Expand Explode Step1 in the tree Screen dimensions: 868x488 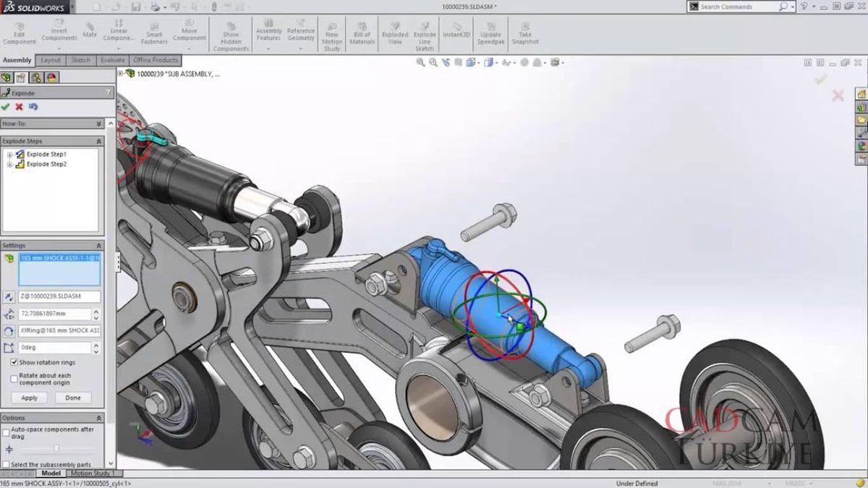10,153
